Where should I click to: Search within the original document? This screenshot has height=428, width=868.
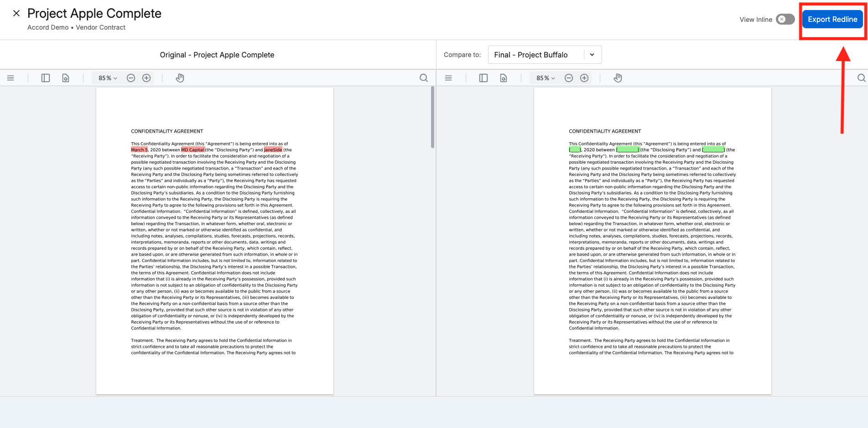[424, 78]
